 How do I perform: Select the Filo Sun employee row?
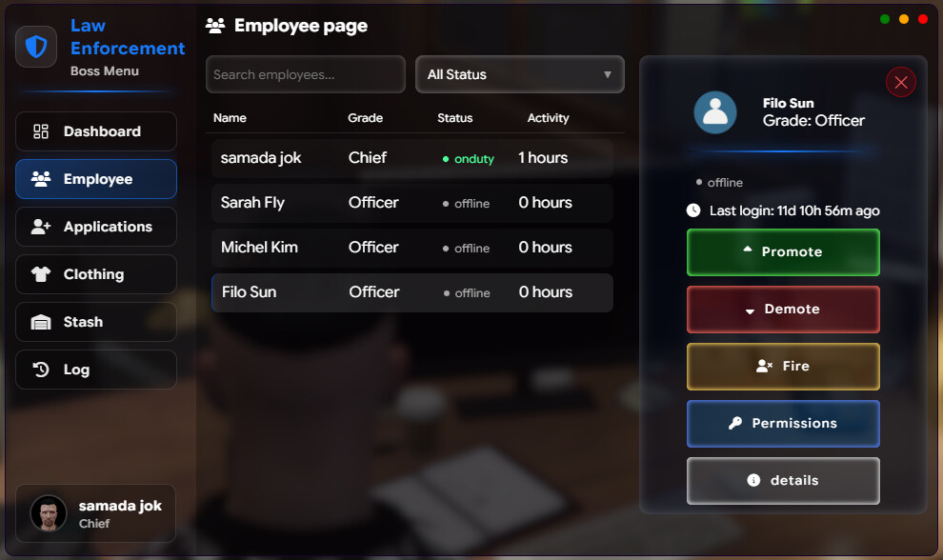pos(411,292)
